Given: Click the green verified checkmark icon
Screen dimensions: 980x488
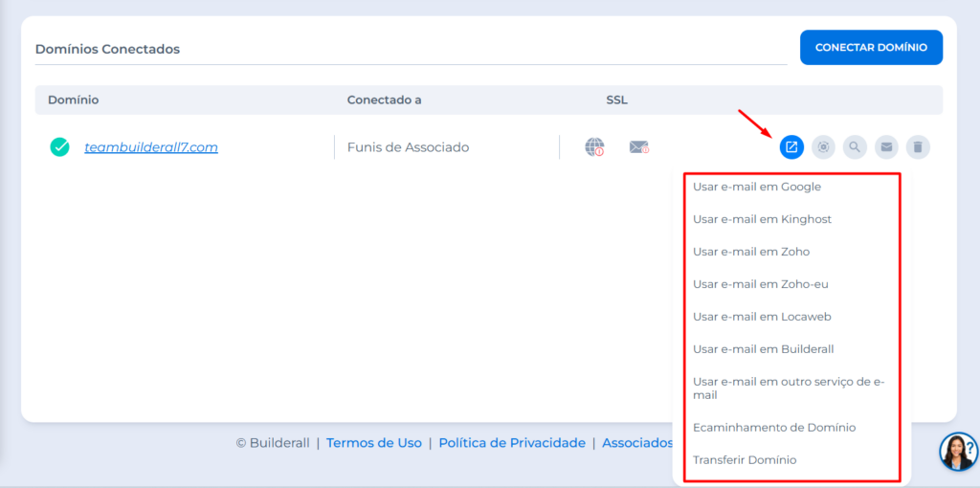Looking at the screenshot, I should [x=60, y=147].
